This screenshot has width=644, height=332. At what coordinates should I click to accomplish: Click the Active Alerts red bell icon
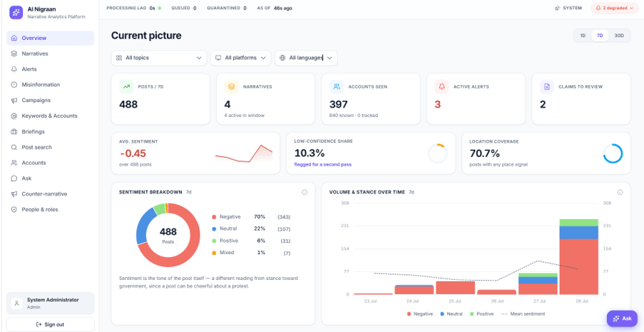[442, 87]
